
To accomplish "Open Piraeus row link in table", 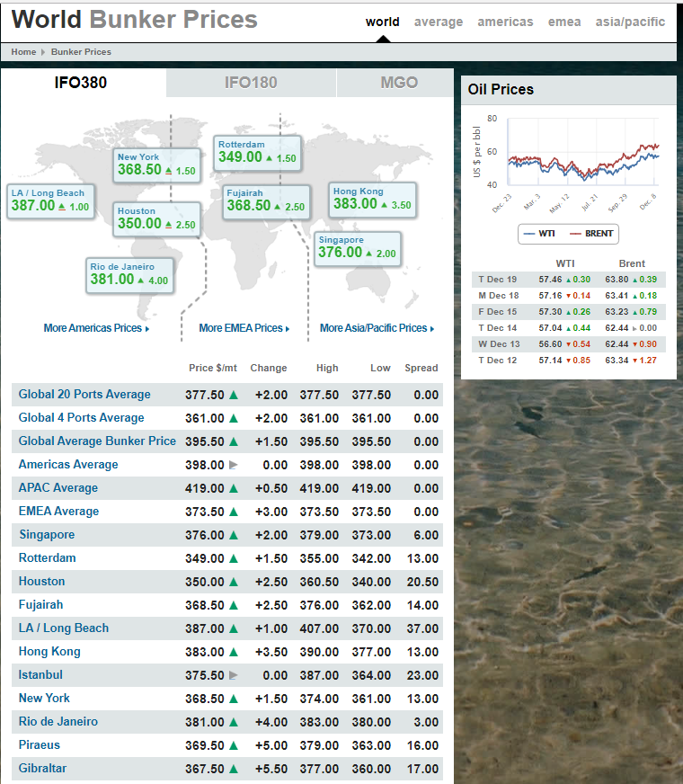I will click(x=40, y=745).
